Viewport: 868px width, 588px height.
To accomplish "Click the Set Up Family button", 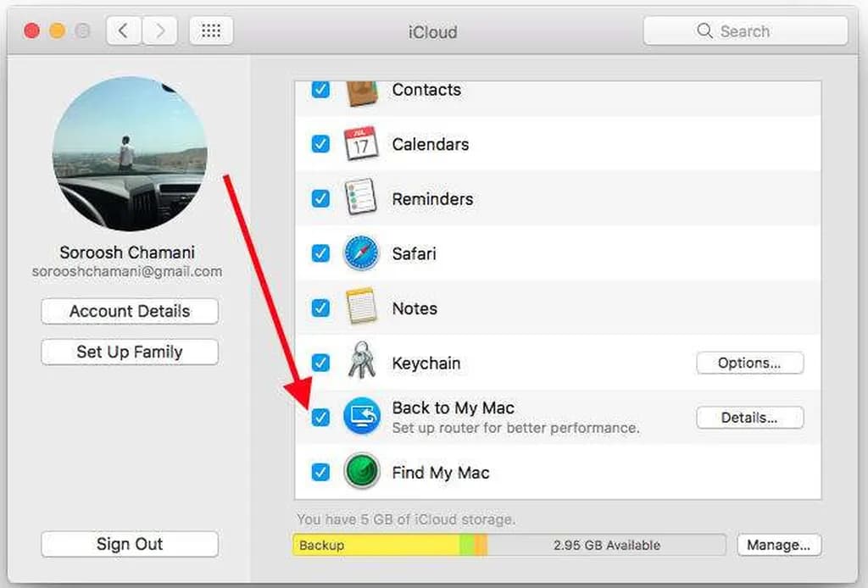I will pos(130,352).
